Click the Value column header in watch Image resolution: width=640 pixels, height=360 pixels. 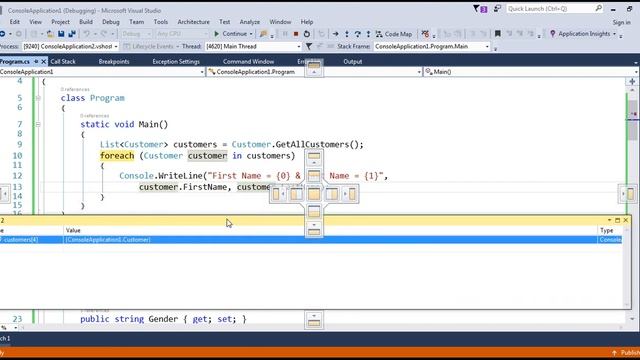[x=73, y=231]
